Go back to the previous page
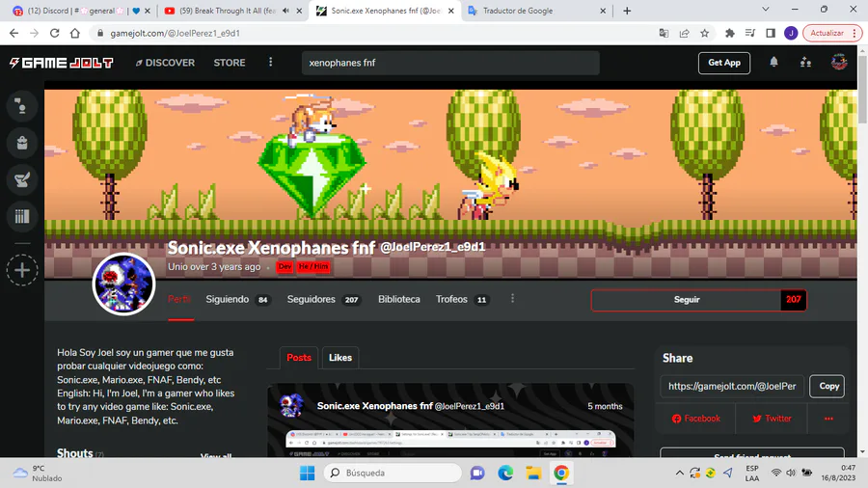 [x=14, y=33]
